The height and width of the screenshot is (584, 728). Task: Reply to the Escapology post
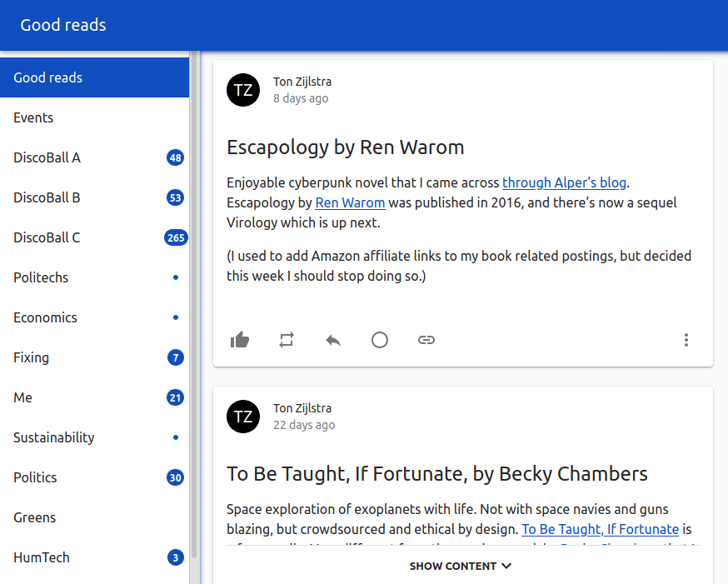tap(333, 340)
